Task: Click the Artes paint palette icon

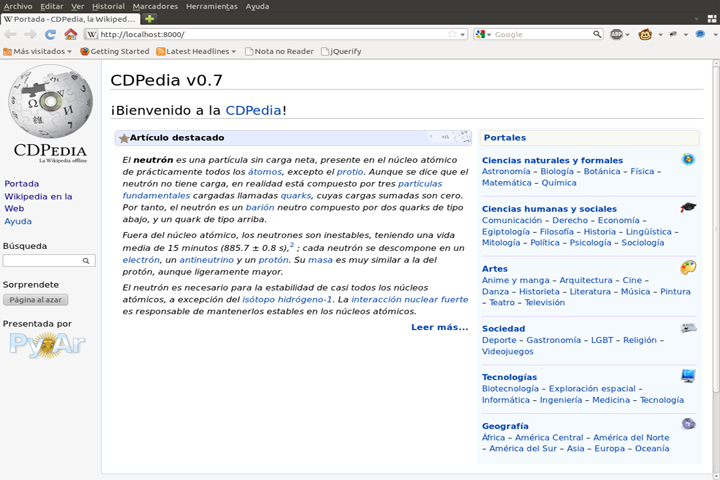Action: [688, 267]
